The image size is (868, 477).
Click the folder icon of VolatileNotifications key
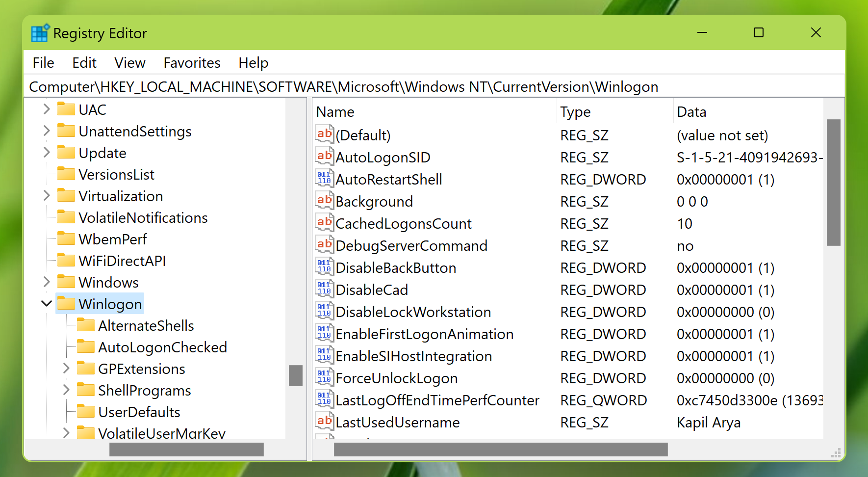click(x=66, y=217)
